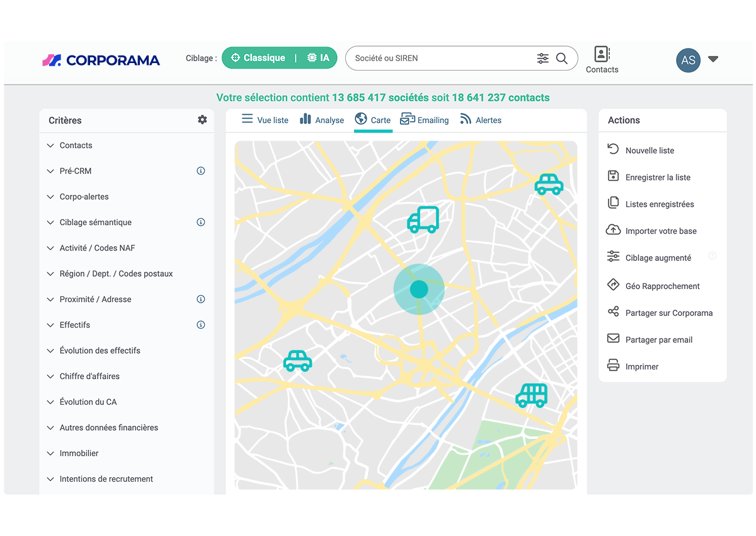Click the magnifying glass search icon
756x536 pixels.
tap(562, 59)
